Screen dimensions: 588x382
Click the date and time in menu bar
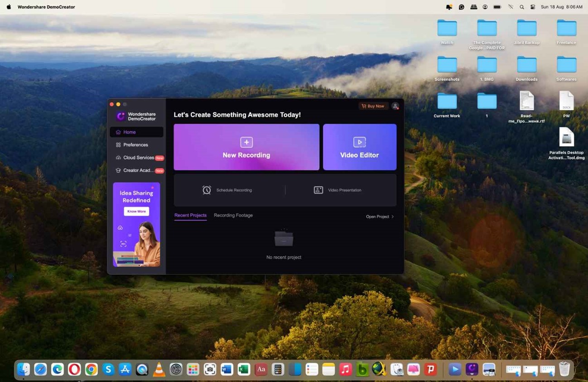pos(561,7)
